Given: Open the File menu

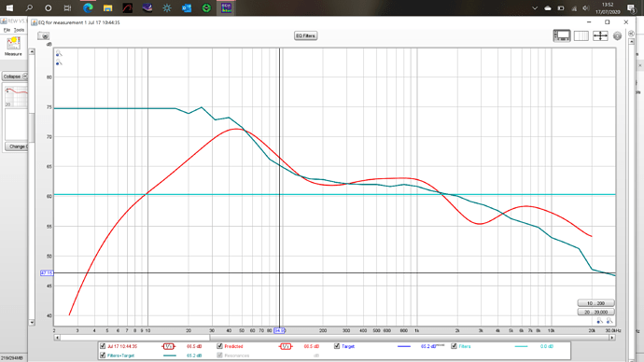Looking at the screenshot, I should pyautogui.click(x=7, y=30).
